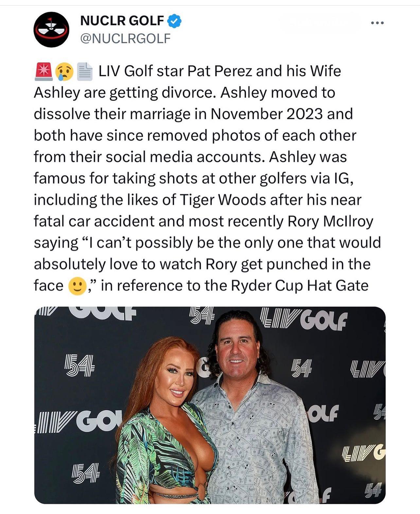Click the smiling face emoji after "face"

point(77,286)
